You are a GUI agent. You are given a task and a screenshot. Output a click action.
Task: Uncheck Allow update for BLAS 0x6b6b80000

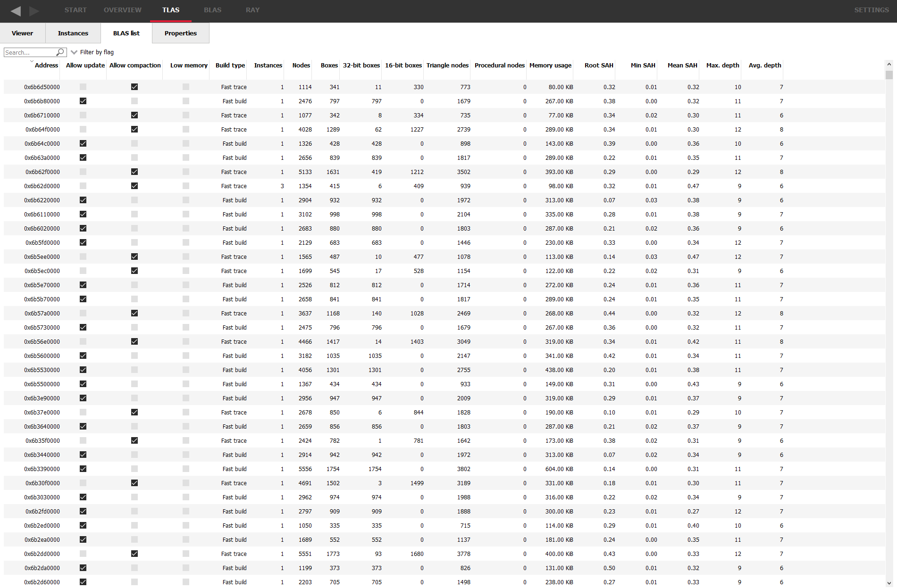83,101
